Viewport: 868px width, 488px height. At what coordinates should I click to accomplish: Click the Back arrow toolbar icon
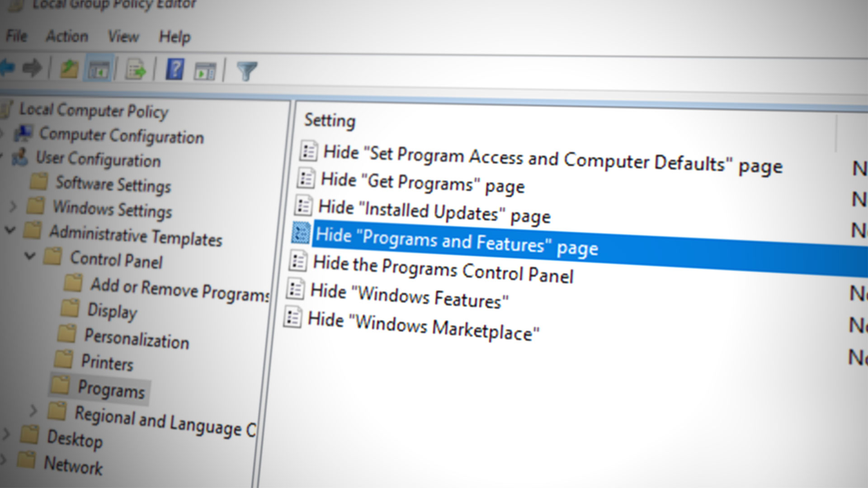[7, 68]
